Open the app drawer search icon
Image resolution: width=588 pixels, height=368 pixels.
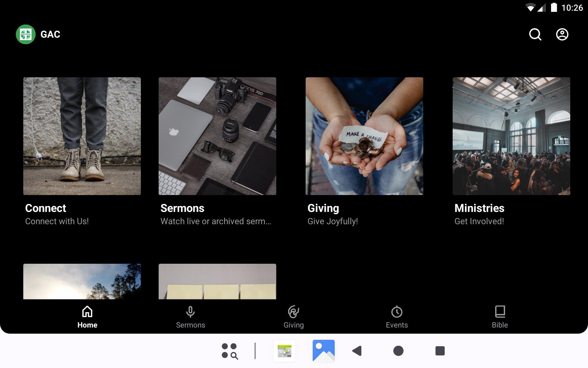point(230,351)
